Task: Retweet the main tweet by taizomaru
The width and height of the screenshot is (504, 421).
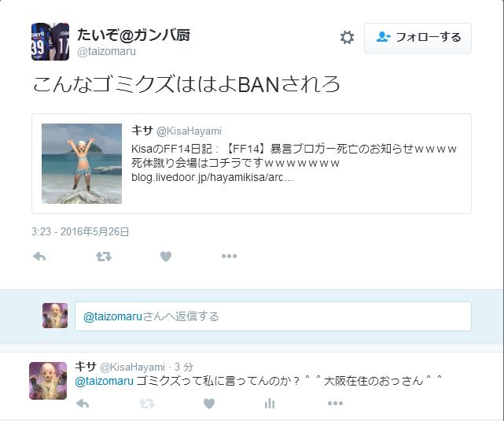Action: click(x=104, y=257)
